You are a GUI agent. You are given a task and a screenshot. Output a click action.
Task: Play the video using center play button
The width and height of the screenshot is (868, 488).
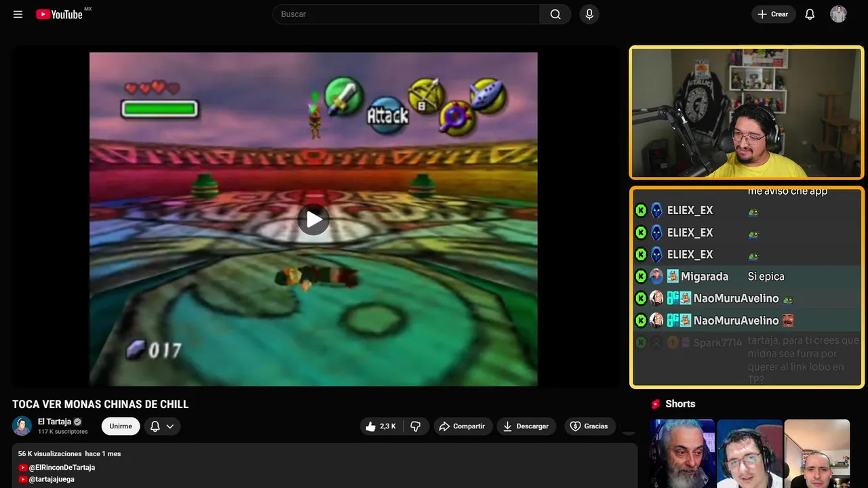click(x=313, y=219)
